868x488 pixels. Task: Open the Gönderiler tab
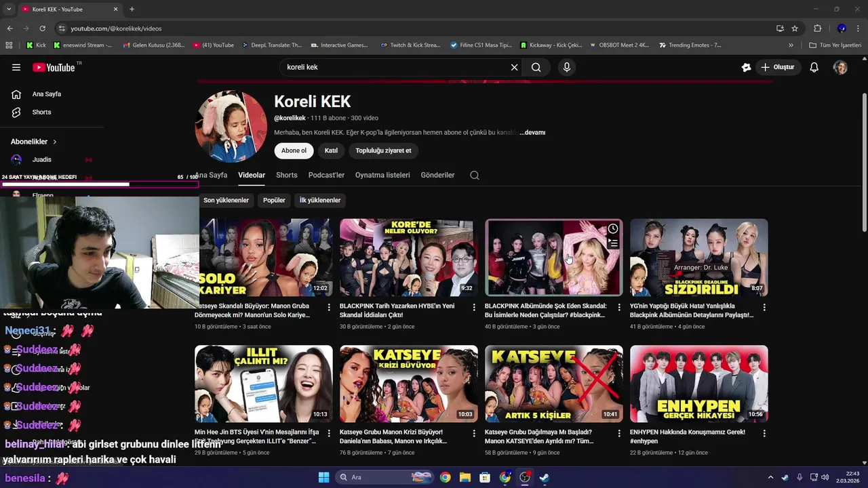click(437, 175)
